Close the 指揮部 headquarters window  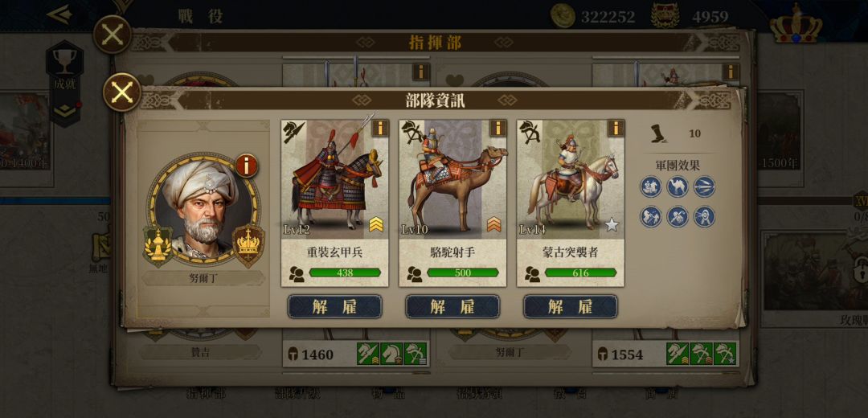pos(113,35)
